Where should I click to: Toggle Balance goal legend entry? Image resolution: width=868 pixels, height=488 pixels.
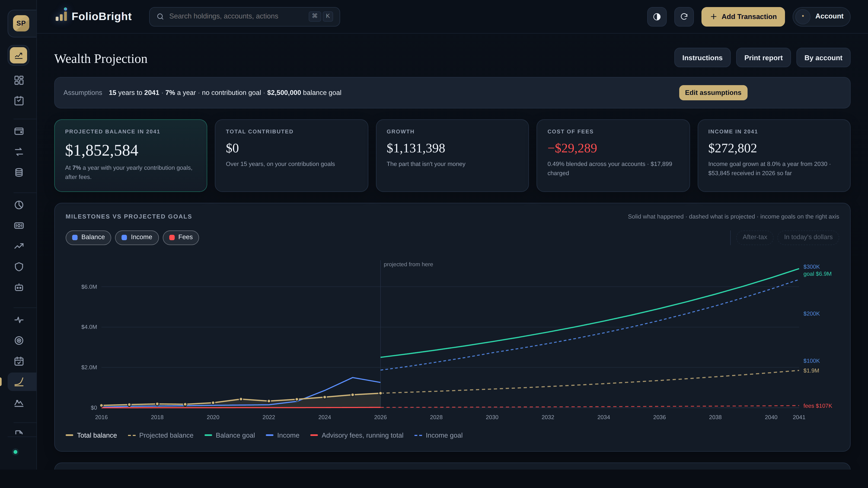click(x=230, y=435)
